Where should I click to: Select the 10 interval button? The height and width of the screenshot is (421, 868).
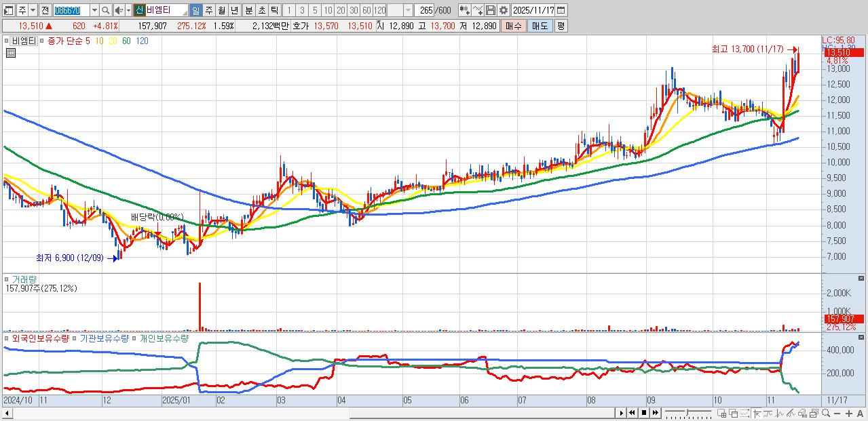pyautogui.click(x=327, y=10)
